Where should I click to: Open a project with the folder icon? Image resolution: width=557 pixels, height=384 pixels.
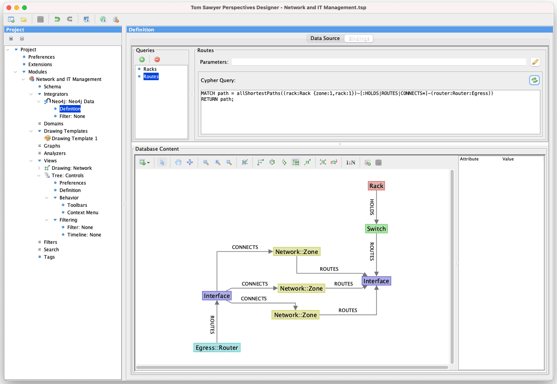[x=24, y=19]
